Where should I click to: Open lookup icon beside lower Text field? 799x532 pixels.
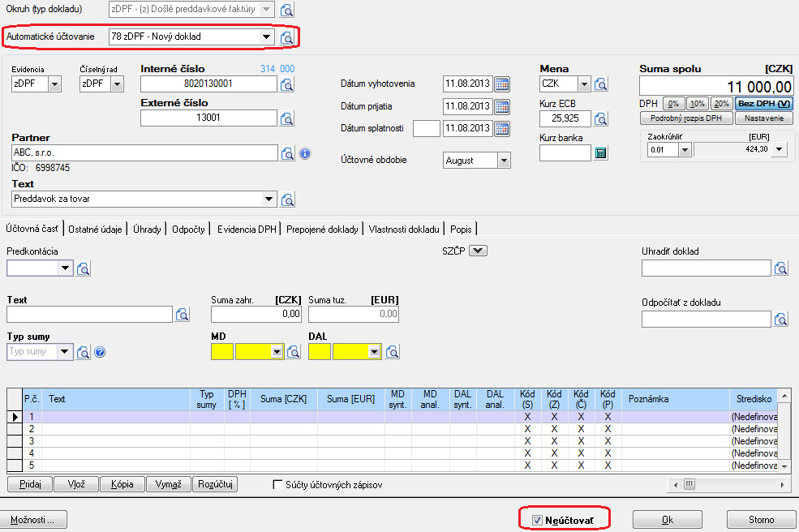[182, 314]
